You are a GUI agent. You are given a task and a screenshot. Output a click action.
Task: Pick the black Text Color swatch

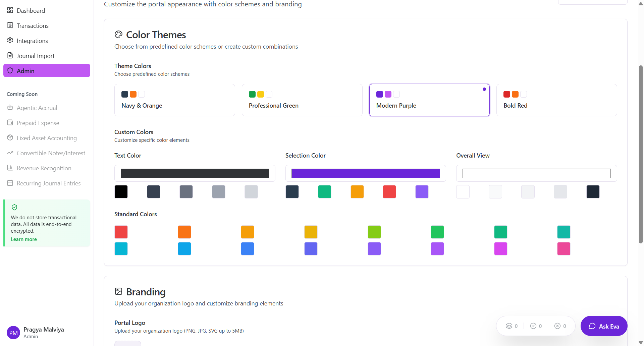(x=121, y=192)
